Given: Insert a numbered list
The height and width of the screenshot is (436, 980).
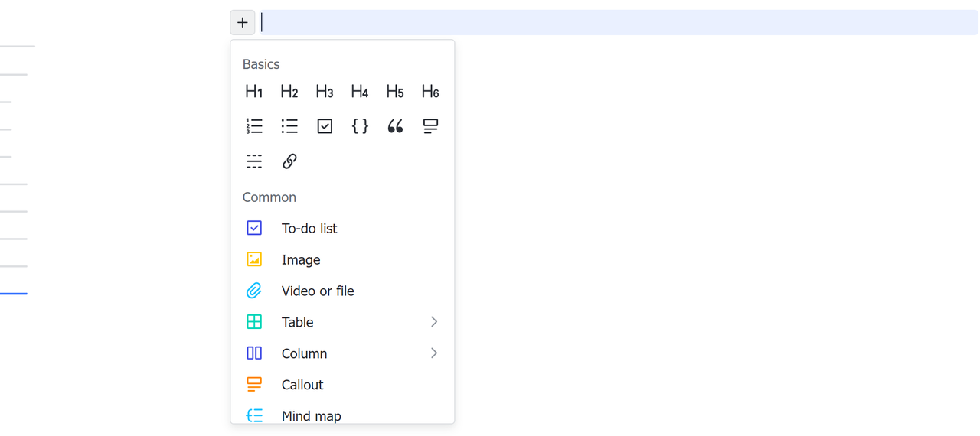Looking at the screenshot, I should coord(254,126).
